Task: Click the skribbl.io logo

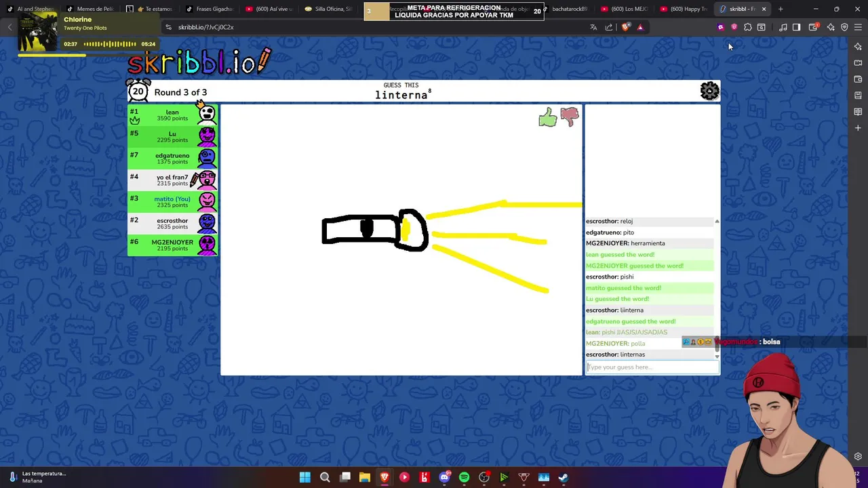Action: [199, 62]
